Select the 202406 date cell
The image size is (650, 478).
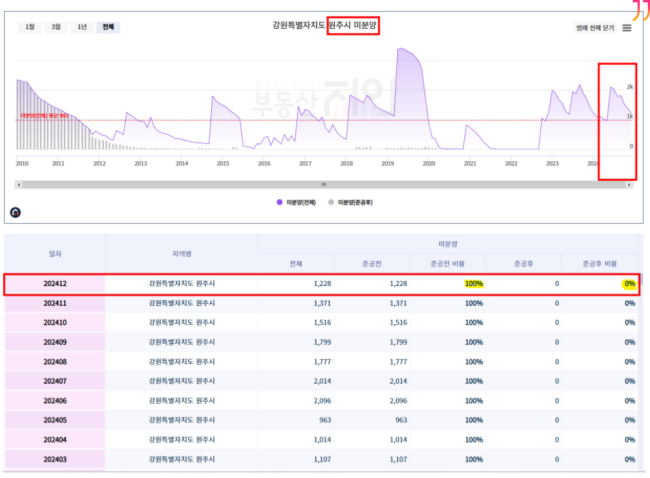click(x=55, y=401)
